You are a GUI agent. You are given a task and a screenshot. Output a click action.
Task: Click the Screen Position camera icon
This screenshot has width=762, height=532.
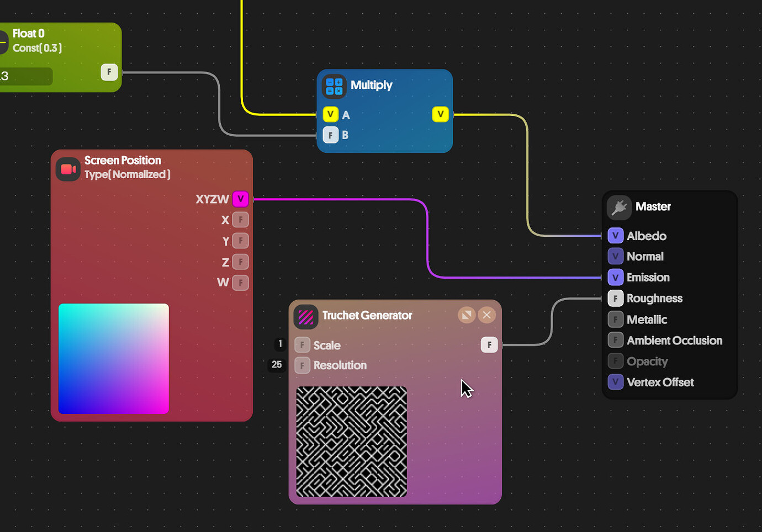pos(68,169)
